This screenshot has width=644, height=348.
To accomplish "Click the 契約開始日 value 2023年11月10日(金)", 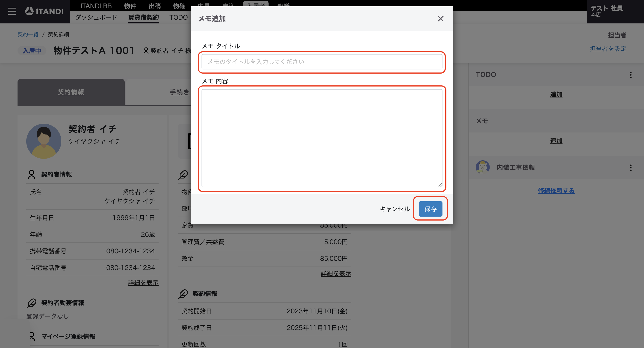I will 317,311.
